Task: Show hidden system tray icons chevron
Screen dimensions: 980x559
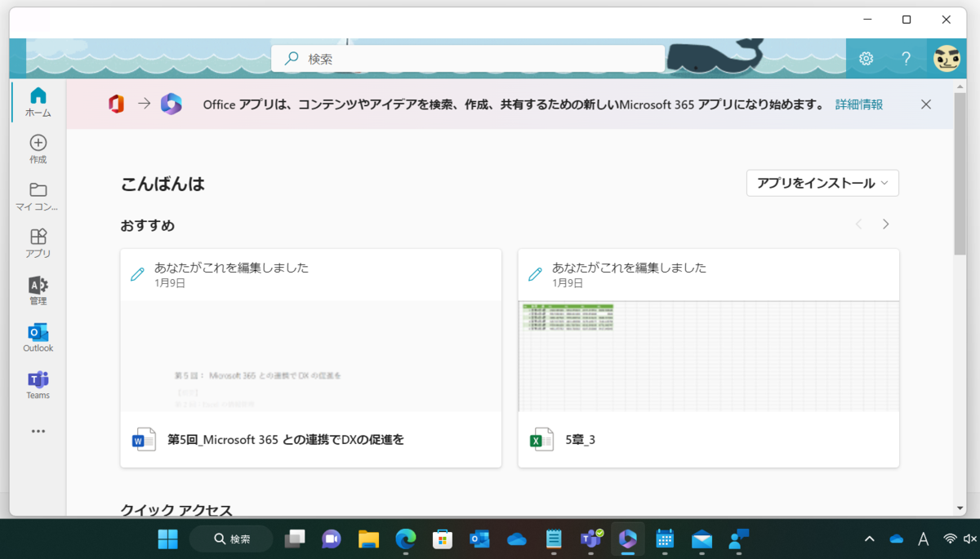Action: coord(870,539)
